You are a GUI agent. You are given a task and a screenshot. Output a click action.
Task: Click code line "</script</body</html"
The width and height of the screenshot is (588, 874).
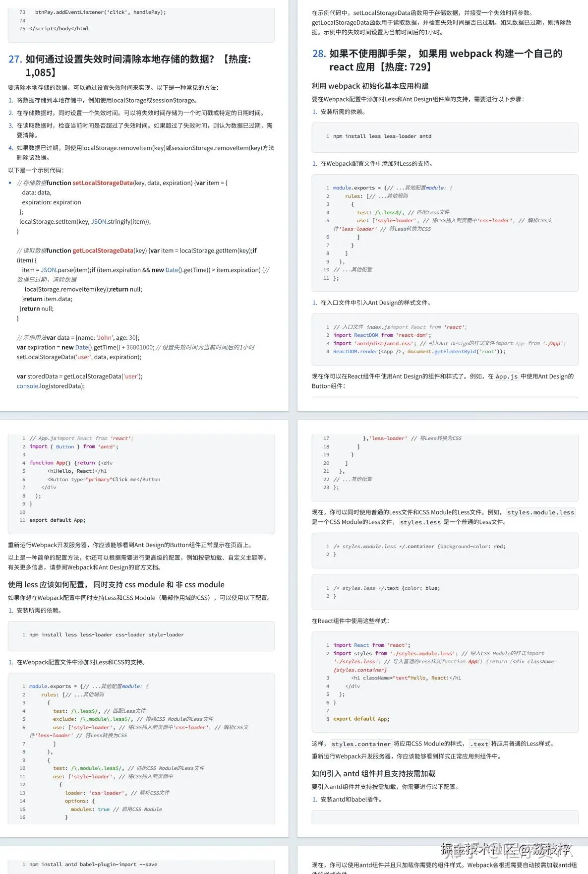59,28
